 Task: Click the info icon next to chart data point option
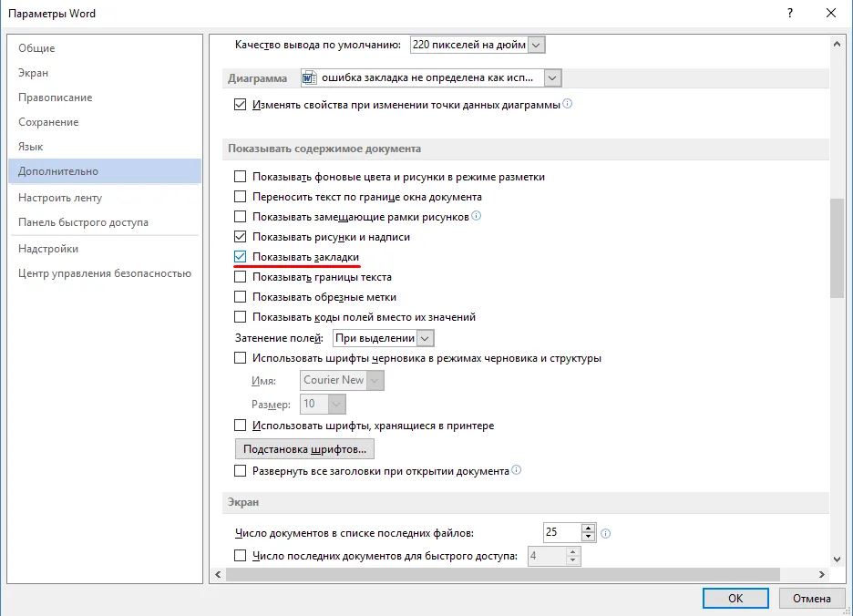[x=568, y=103]
